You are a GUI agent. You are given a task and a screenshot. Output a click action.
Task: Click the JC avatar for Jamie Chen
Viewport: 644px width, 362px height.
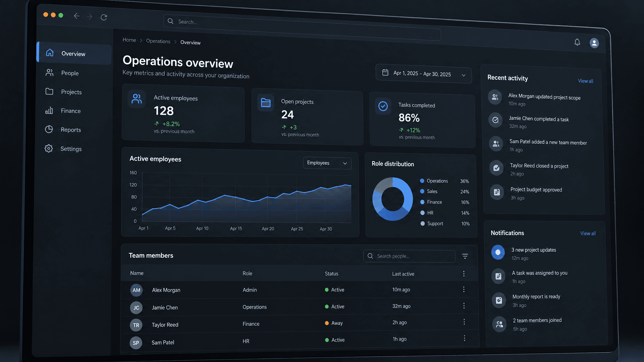click(136, 308)
